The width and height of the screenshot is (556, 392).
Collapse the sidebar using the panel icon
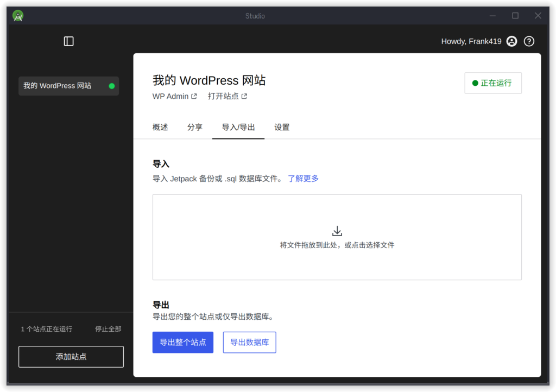68,41
